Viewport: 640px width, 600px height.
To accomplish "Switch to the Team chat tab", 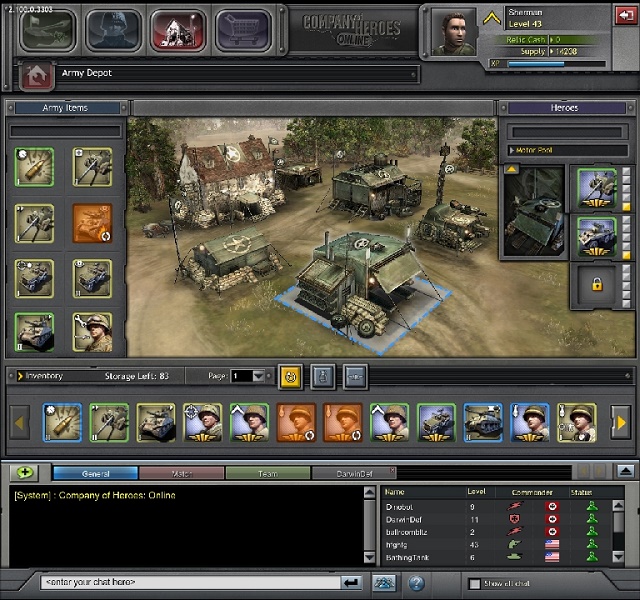I will point(268,473).
